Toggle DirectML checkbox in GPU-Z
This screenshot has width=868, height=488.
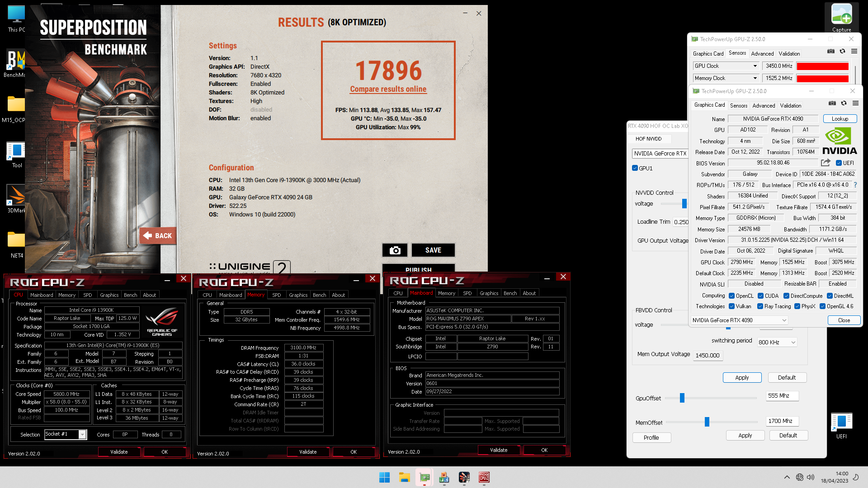click(x=830, y=296)
